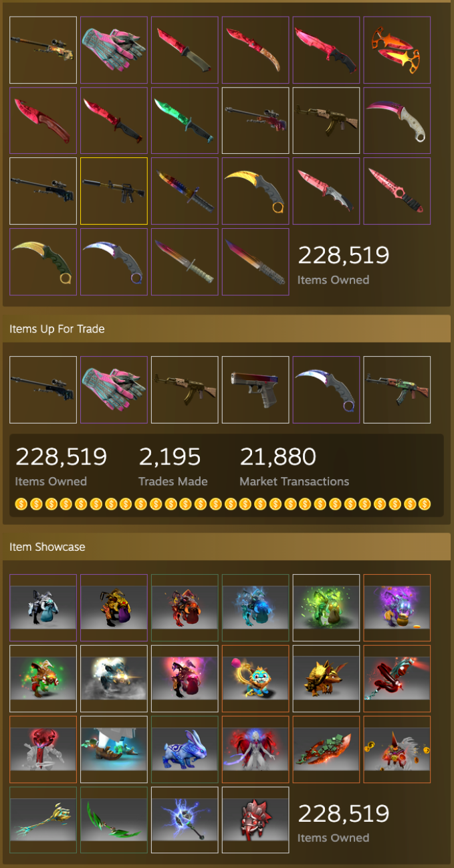Select the blue karambit in trade section
454x868 pixels.
(x=326, y=389)
